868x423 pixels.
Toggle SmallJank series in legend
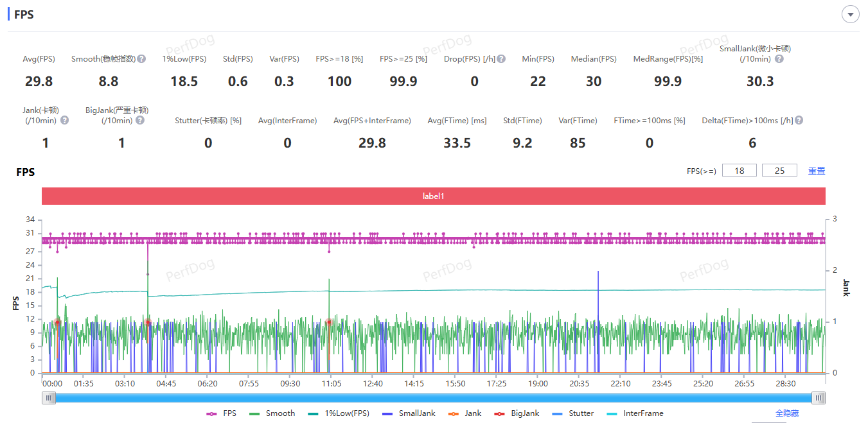[409, 413]
